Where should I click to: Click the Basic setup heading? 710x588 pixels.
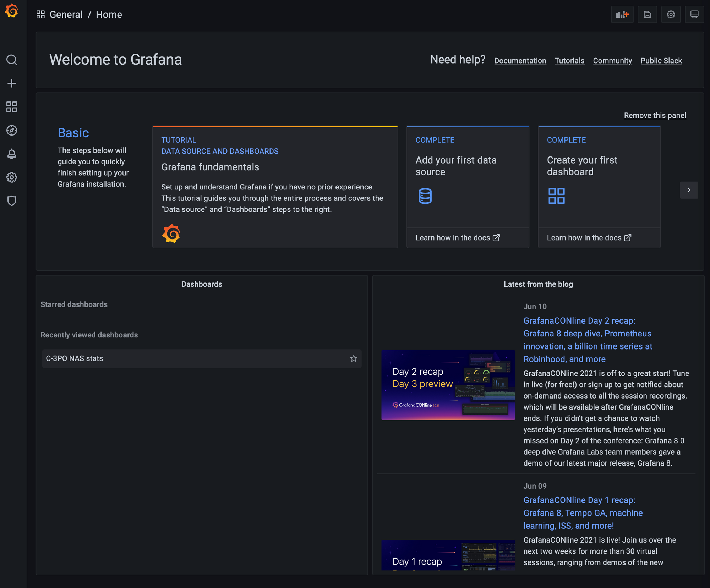click(73, 133)
